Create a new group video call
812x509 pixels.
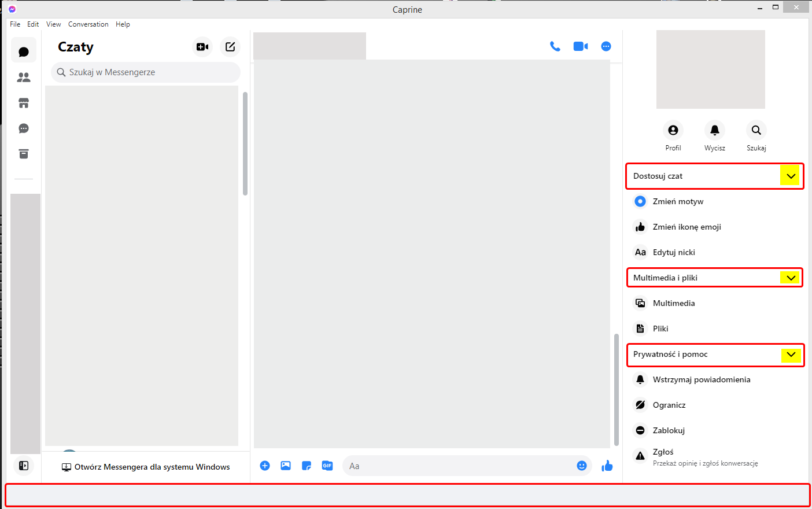pos(202,46)
